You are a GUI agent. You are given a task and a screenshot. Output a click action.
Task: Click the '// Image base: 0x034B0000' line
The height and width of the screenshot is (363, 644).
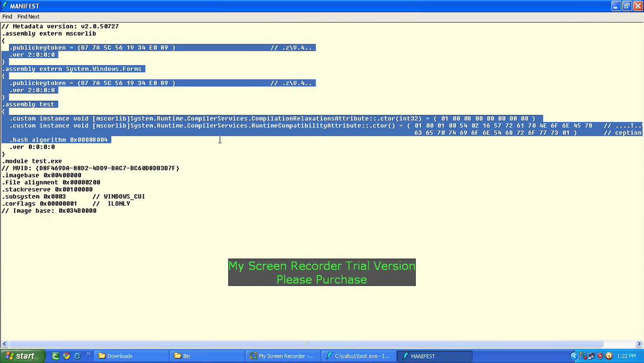(49, 210)
